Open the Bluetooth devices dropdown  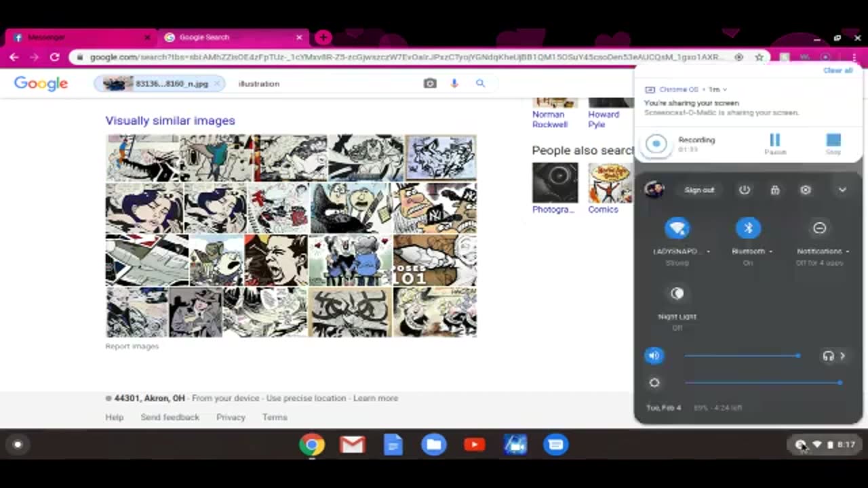(752, 251)
